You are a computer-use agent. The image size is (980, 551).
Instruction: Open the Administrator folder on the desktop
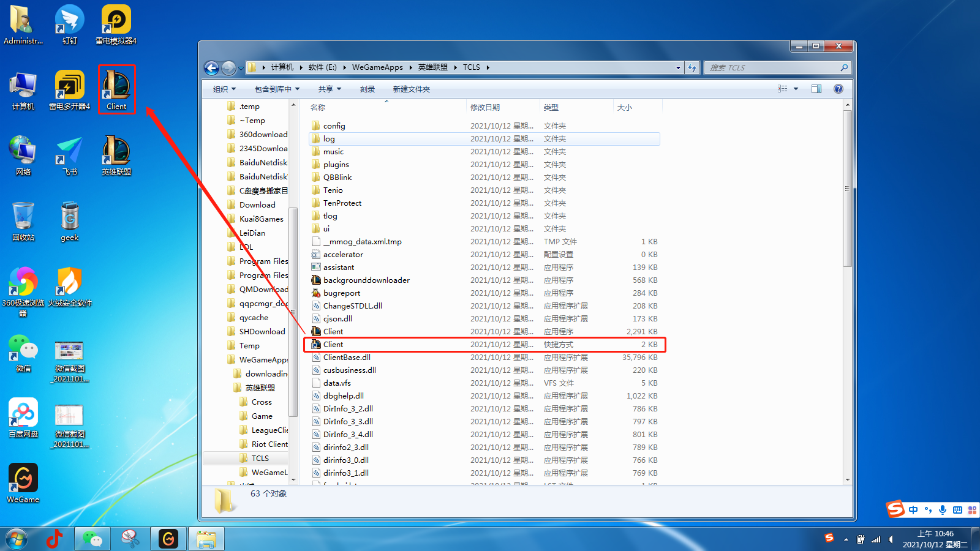[x=23, y=24]
